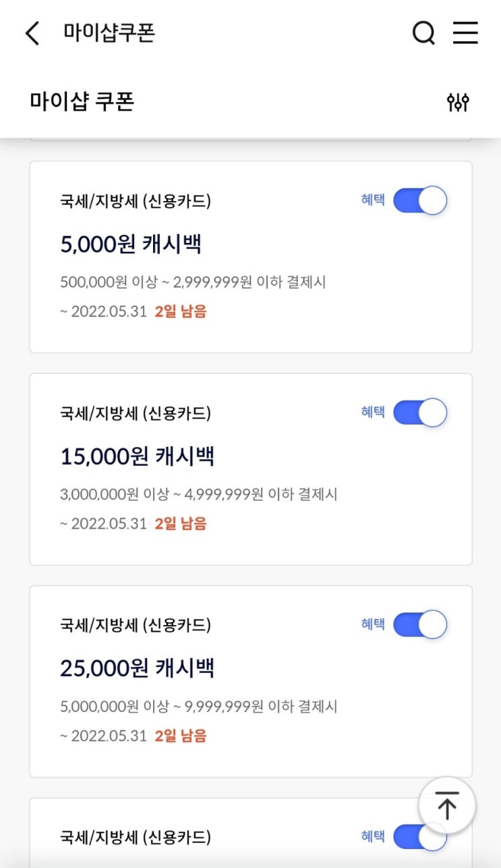Tap the 혜택 label on 25,000원 coupon
This screenshot has width=501, height=868.
372,624
